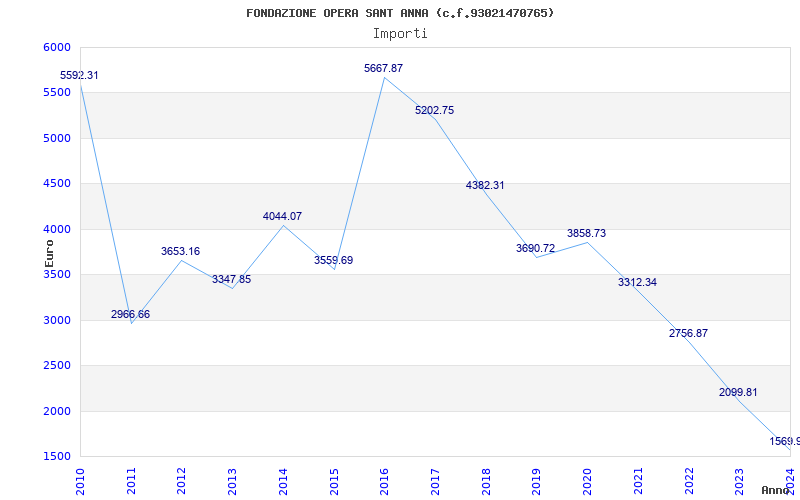Select the 2019 year on x-axis
The width and height of the screenshot is (800, 500).
pos(537,480)
